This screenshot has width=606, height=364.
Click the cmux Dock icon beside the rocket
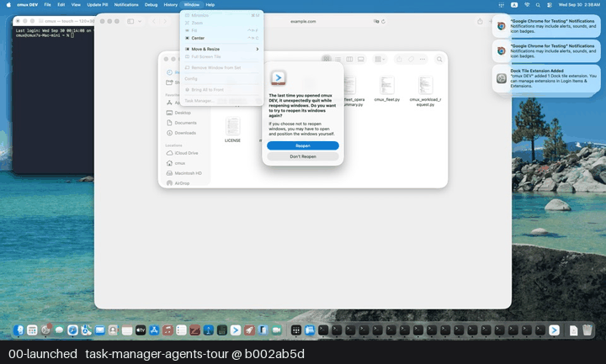(x=236, y=330)
